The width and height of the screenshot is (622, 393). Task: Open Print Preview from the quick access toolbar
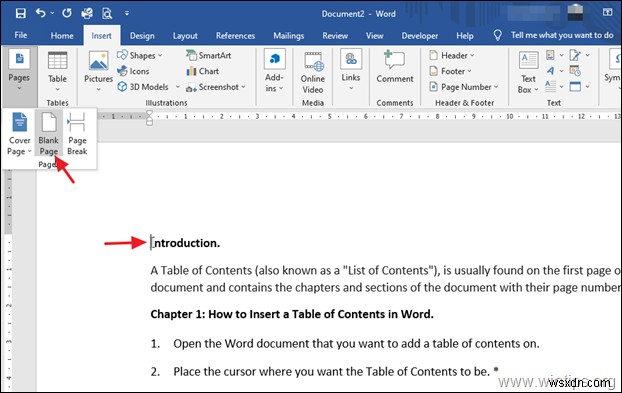coord(107,13)
